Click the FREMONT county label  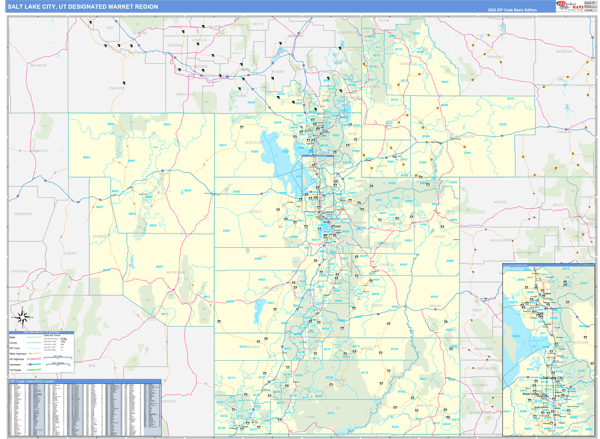496,57
